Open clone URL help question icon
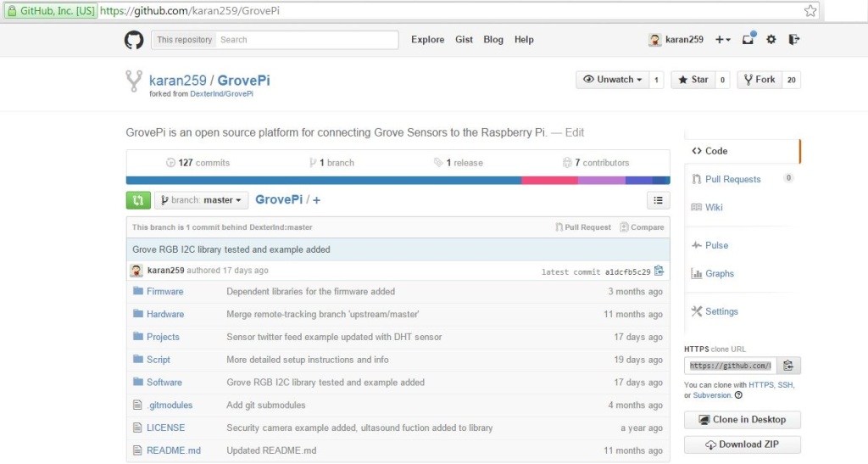 point(738,395)
